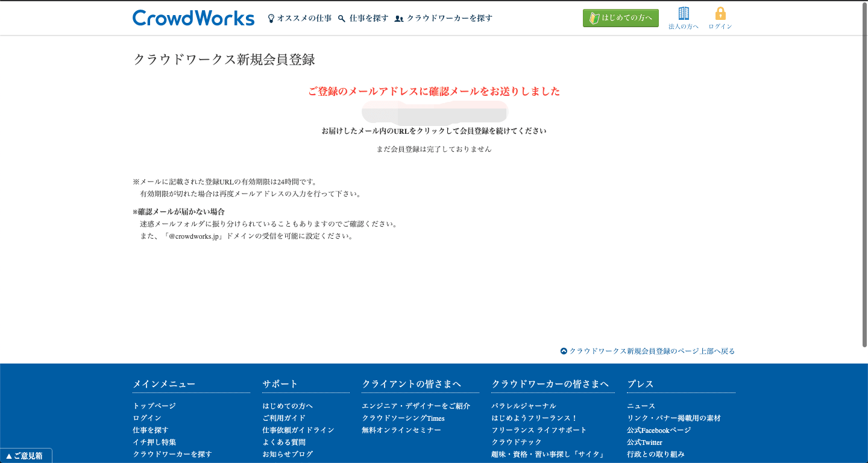Click クラウドワークス新規会員登録のページ上部へ戻る link
868x463 pixels.
pyautogui.click(x=652, y=351)
